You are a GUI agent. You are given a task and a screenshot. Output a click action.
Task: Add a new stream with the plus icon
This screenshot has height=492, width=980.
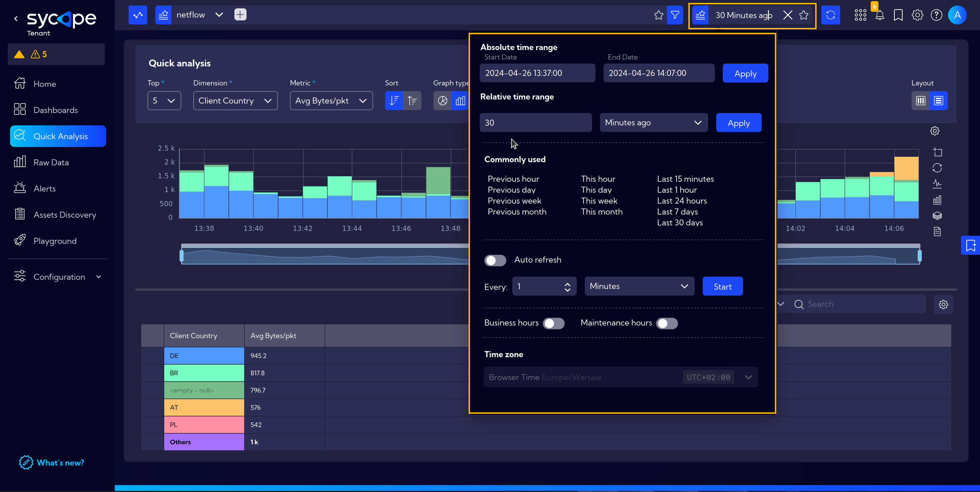240,15
